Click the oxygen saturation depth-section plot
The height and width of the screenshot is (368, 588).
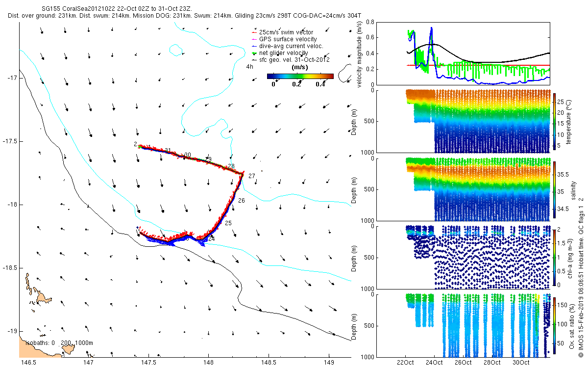pos(462,325)
